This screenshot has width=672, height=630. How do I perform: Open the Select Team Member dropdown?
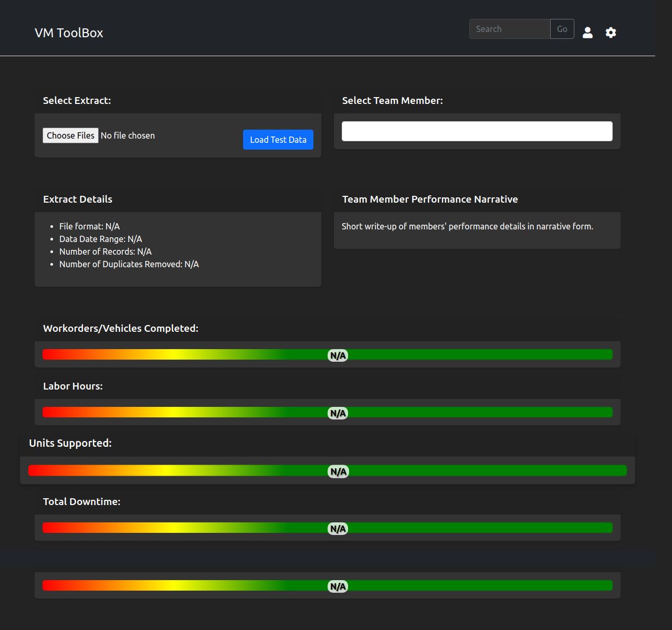point(477,131)
